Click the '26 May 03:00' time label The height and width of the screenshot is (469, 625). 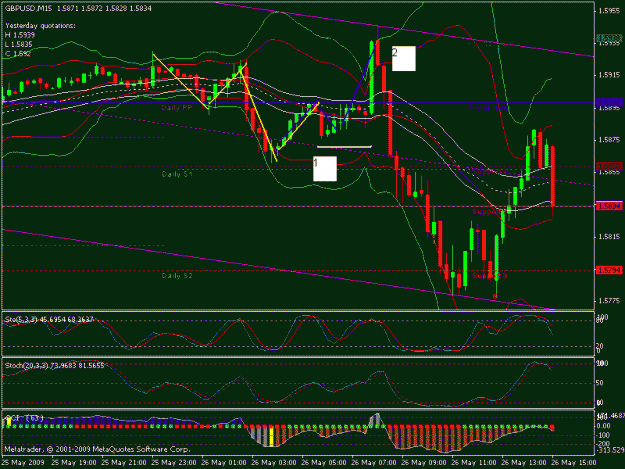(x=273, y=463)
